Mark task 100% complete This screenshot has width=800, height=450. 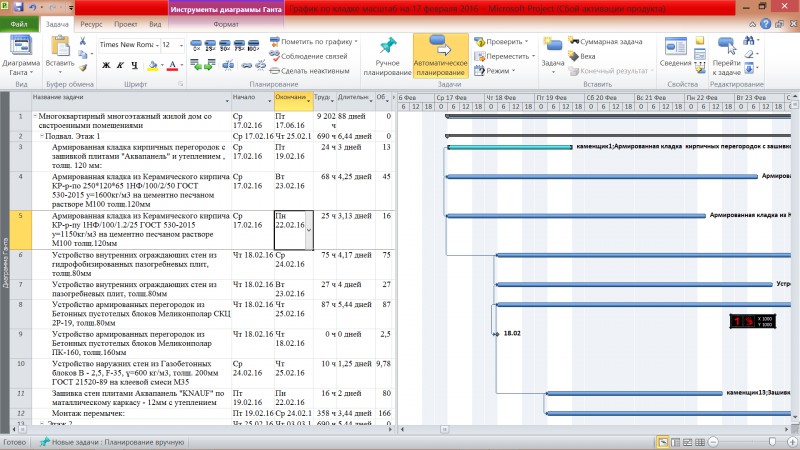pyautogui.click(x=253, y=45)
